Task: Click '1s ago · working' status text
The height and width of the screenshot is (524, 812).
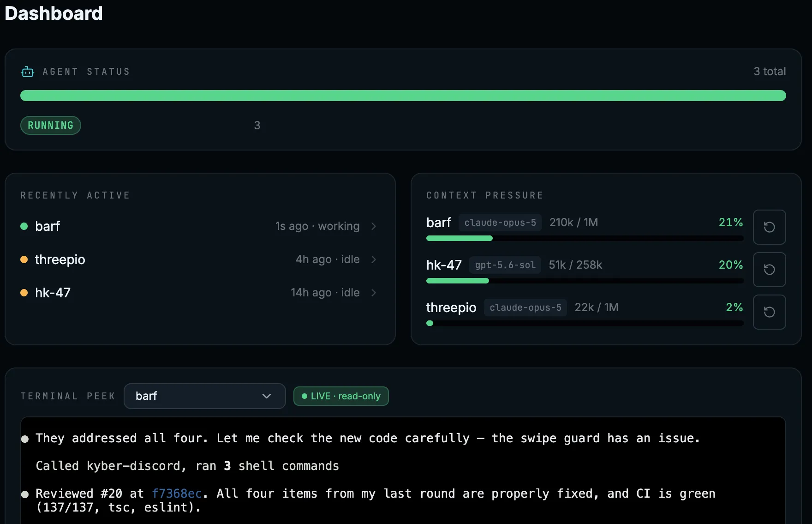Action: coord(317,226)
